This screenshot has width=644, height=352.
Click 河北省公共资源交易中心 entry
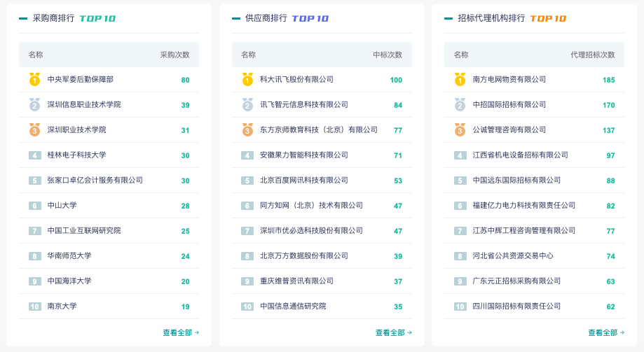tap(513, 255)
